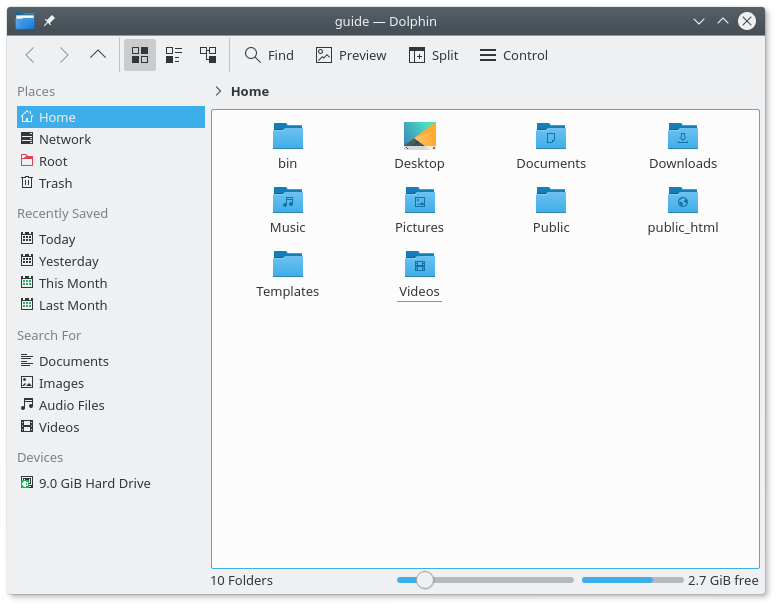Toggle file Preview display
778x607 pixels.
pyautogui.click(x=351, y=55)
